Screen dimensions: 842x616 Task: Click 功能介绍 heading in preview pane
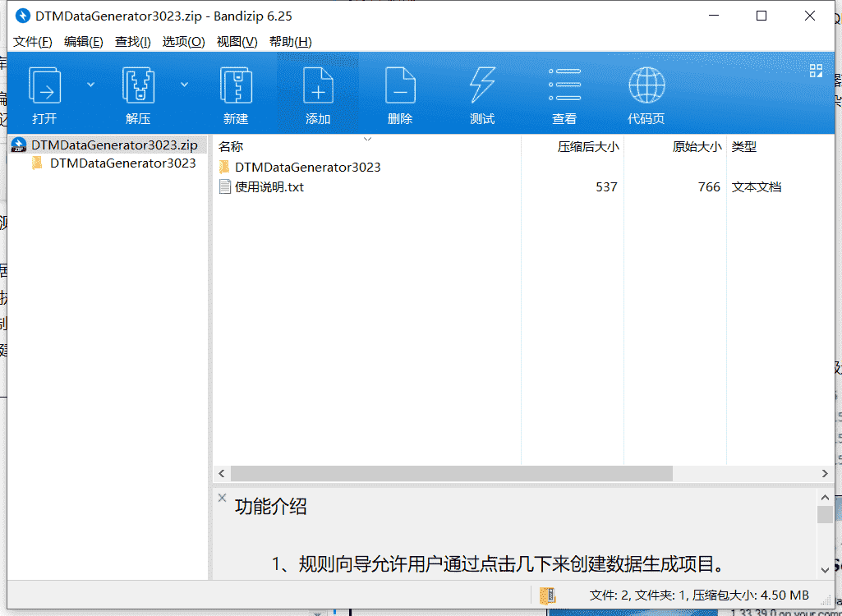pos(270,507)
